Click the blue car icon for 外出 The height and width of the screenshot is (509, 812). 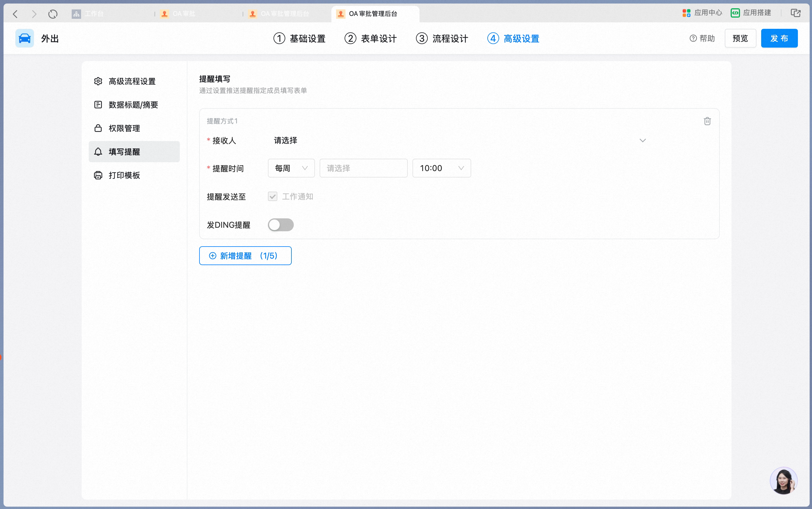tap(25, 38)
